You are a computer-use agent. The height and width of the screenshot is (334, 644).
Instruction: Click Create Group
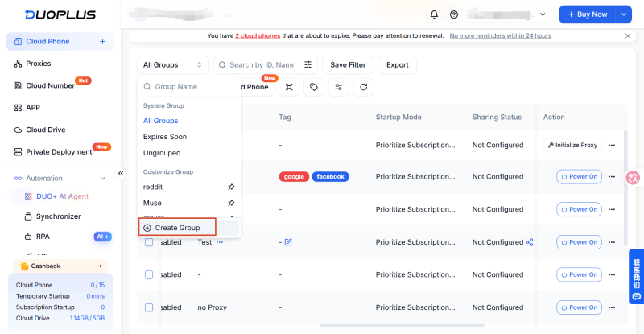[177, 228]
